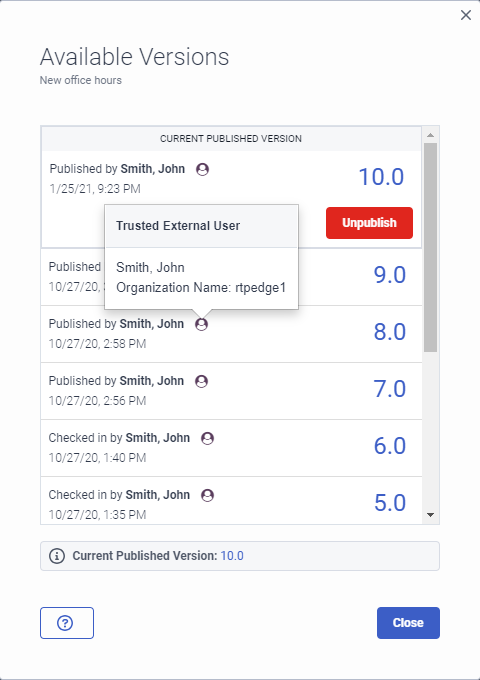Select version 5.0 number
The image size is (480, 680).
coord(390,503)
